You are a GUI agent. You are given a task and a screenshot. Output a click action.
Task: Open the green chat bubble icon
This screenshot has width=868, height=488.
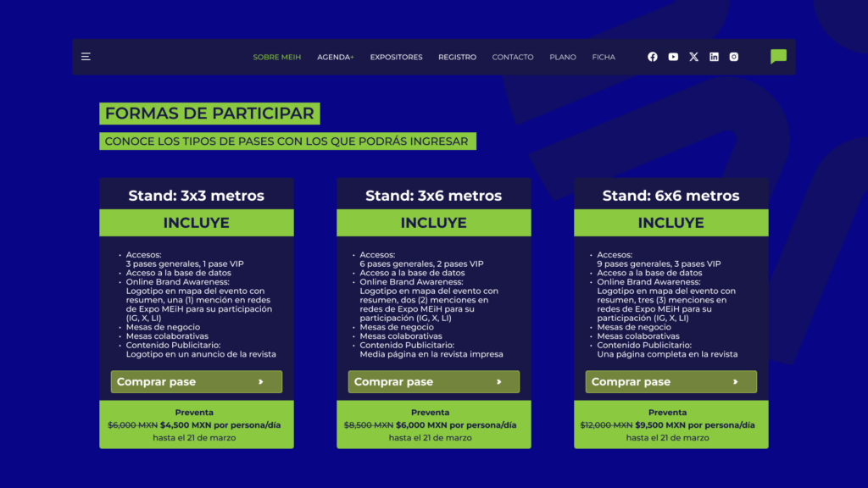778,57
